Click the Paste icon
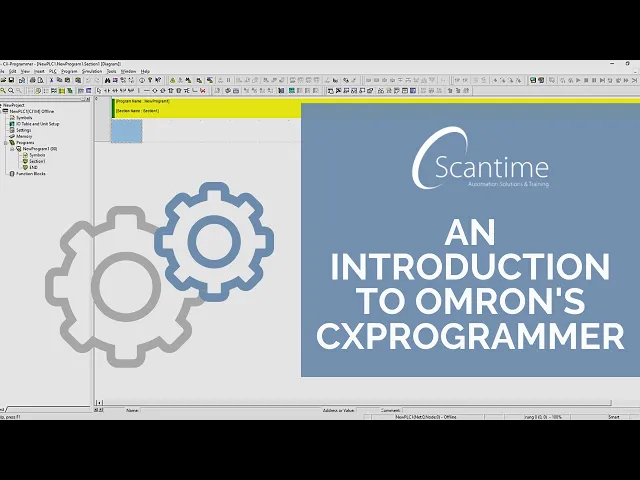The image size is (640, 480). coord(67,80)
